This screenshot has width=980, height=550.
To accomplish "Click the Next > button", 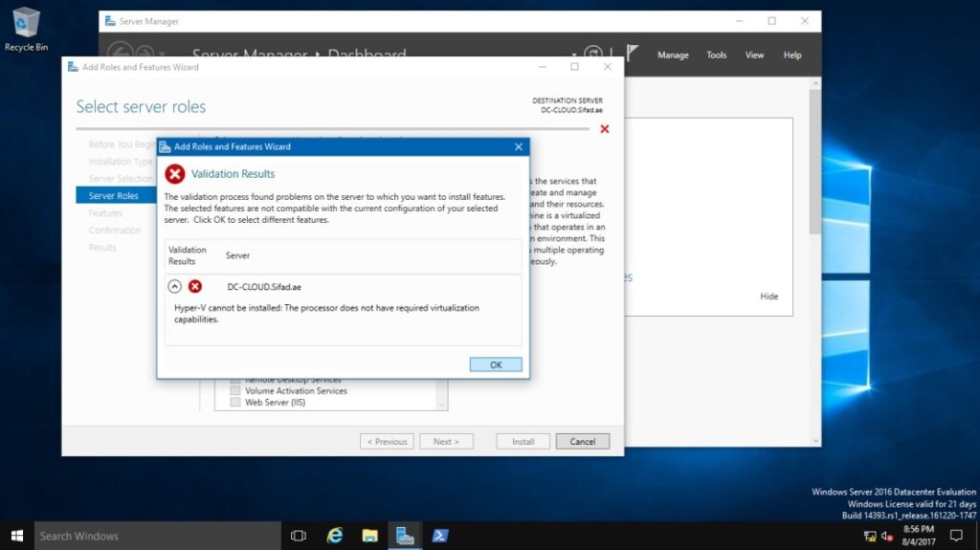I will 446,441.
